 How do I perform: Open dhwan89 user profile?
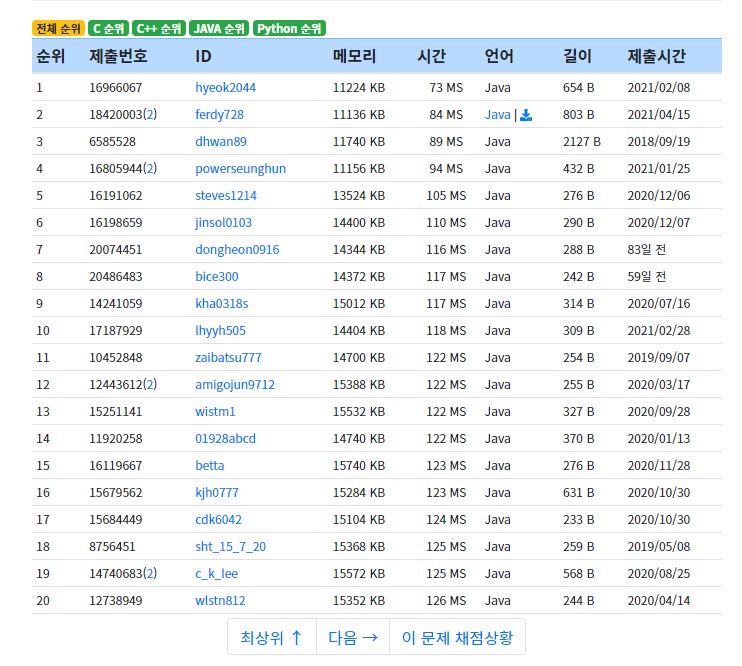[x=221, y=142]
